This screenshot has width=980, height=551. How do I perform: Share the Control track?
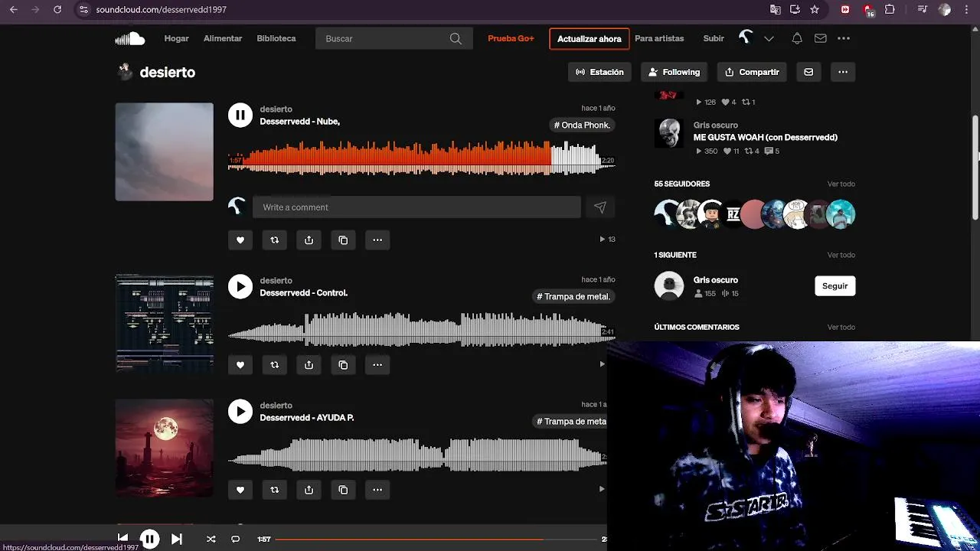point(309,365)
